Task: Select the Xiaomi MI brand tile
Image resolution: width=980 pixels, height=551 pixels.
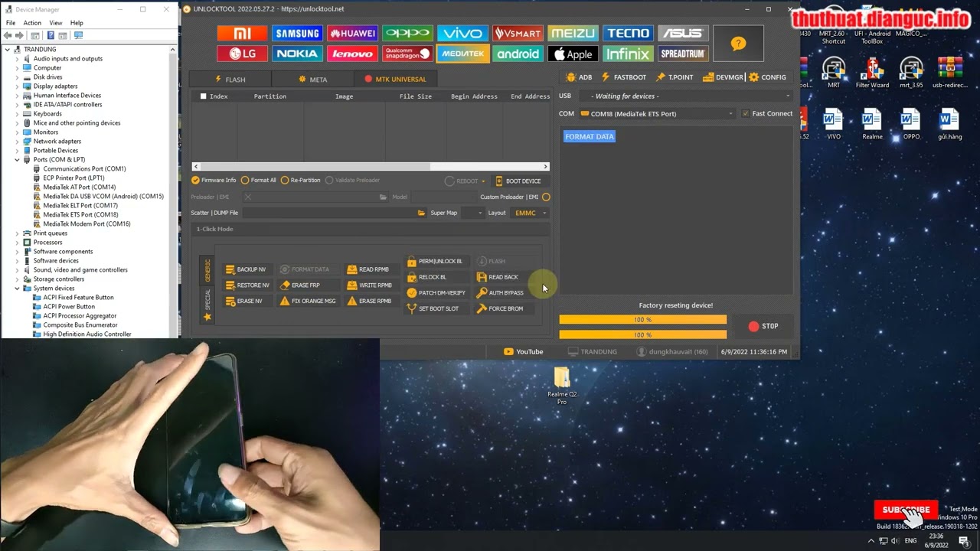Action: coord(241,33)
